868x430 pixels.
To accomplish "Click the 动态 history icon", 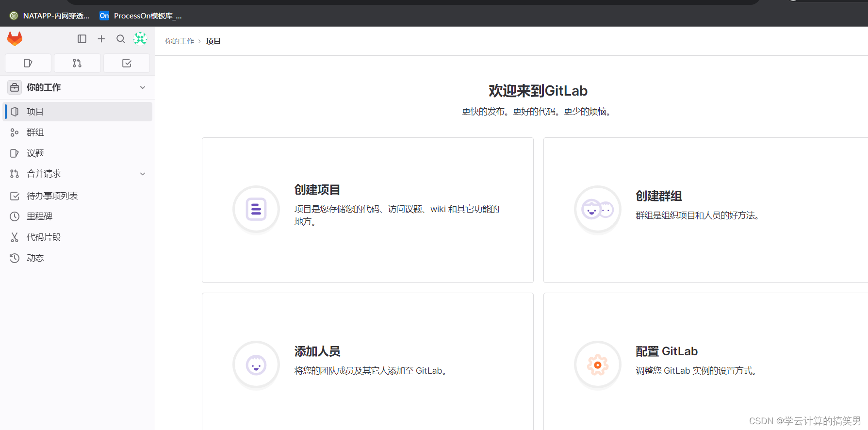I will [15, 258].
